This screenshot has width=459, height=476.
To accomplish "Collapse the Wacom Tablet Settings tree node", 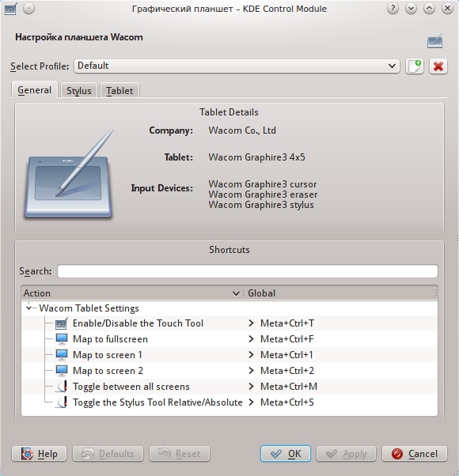I will (x=28, y=308).
